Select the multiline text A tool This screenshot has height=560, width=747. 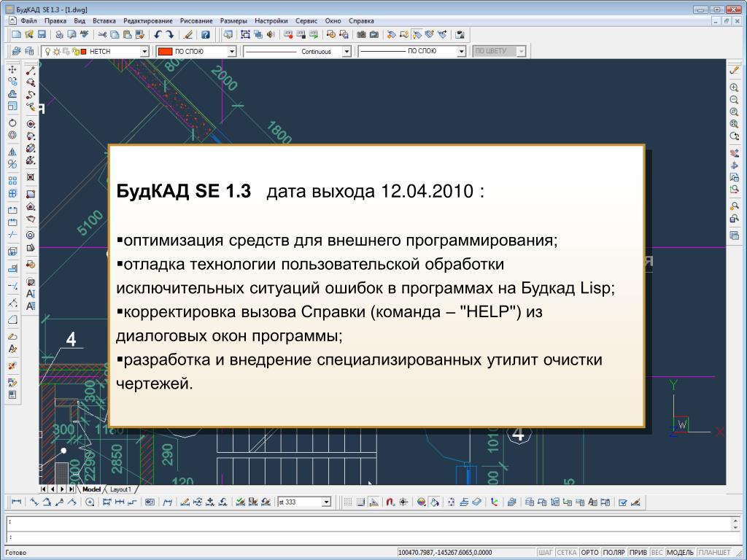[x=31, y=306]
